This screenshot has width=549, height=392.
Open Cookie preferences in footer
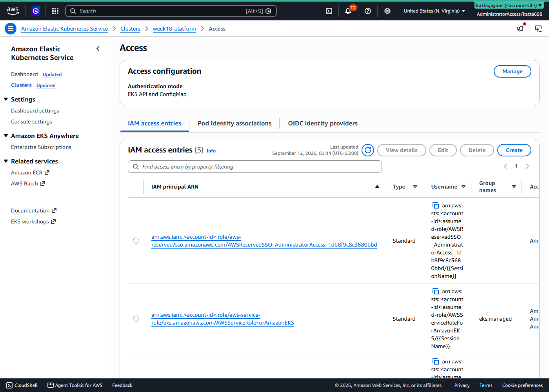(522, 385)
